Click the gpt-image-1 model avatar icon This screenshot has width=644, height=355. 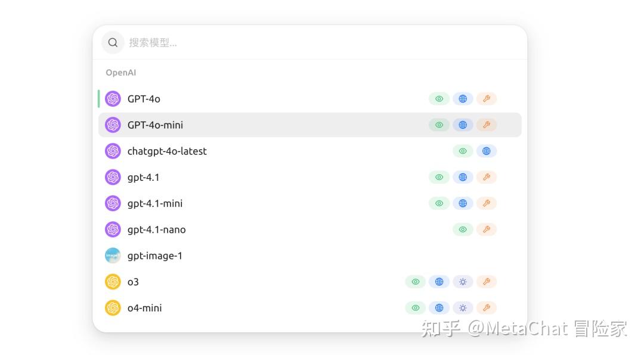[113, 255]
